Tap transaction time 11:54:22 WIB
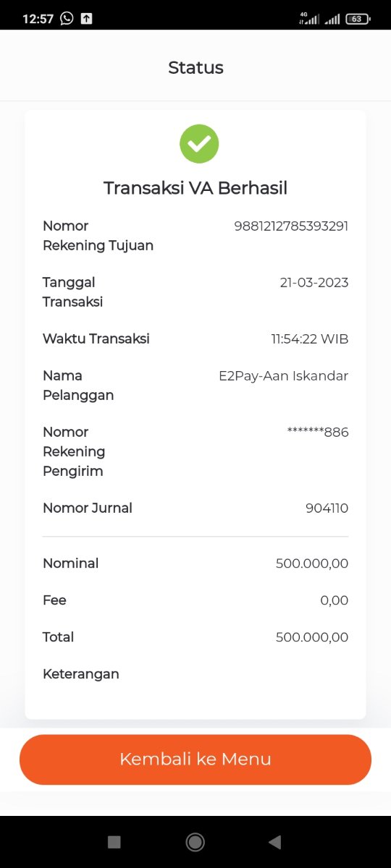The width and height of the screenshot is (391, 868). [x=310, y=339]
